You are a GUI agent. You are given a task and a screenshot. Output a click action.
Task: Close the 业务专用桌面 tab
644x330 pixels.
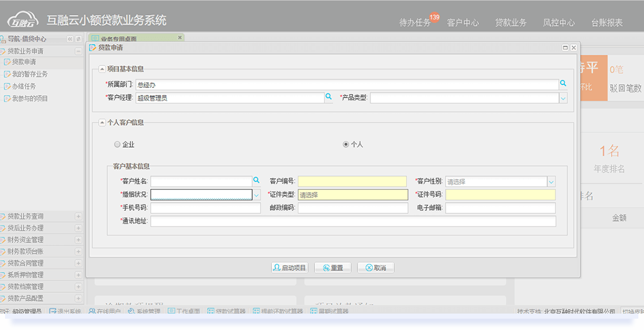(x=180, y=38)
